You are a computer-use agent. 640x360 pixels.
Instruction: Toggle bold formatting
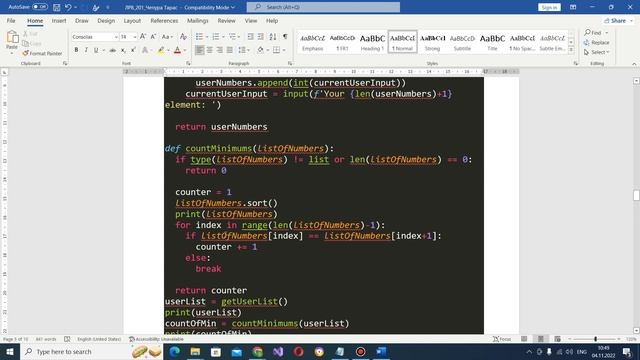[76, 50]
